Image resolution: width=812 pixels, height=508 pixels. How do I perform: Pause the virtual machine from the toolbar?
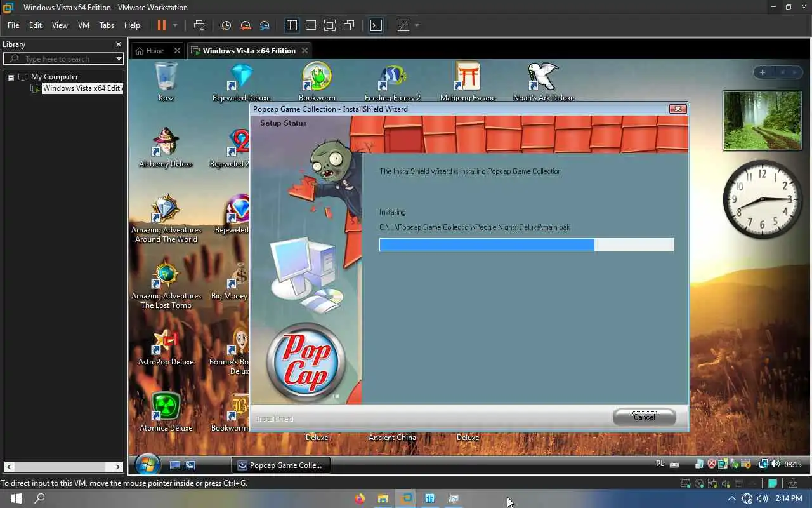(x=162, y=25)
